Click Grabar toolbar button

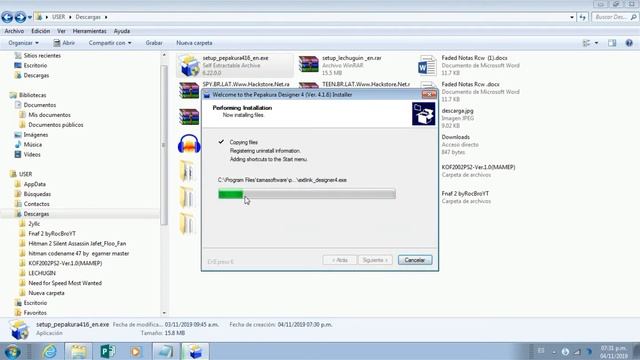pos(154,43)
